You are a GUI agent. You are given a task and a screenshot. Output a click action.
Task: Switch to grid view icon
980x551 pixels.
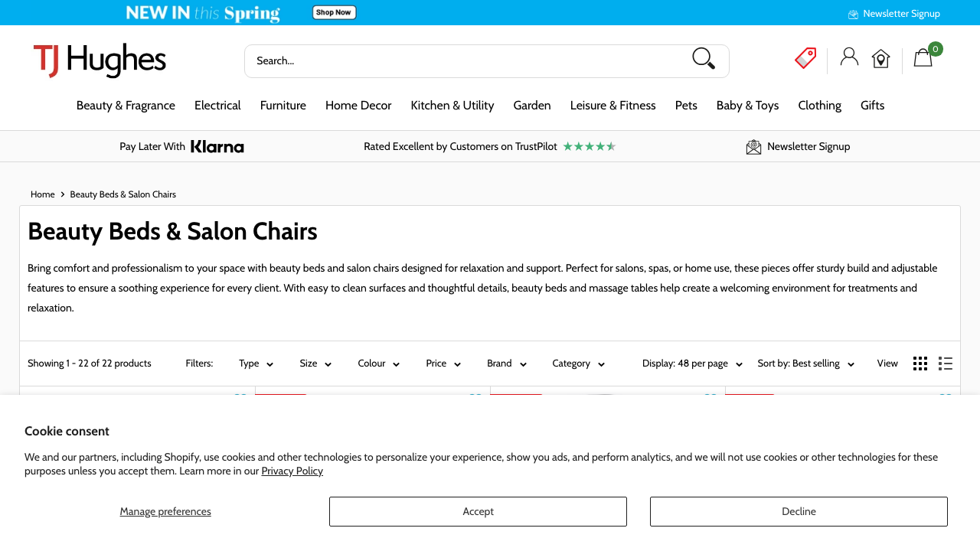tap(920, 364)
